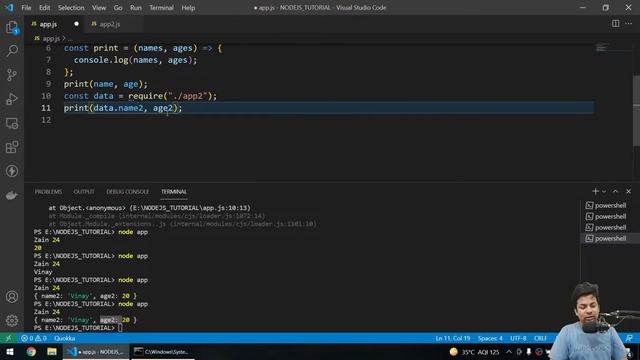Click the remote window status bar icon
The width and height of the screenshot is (640, 360).
pos(9,338)
